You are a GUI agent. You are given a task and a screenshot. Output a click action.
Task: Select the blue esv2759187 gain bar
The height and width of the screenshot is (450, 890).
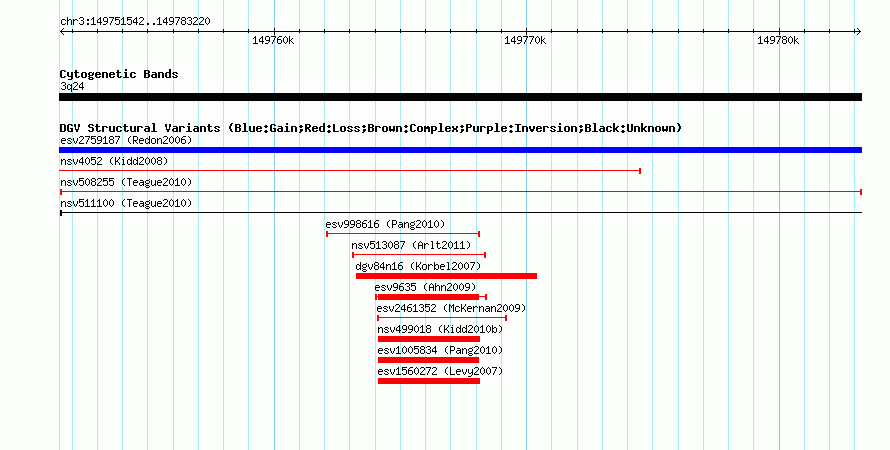pos(460,150)
